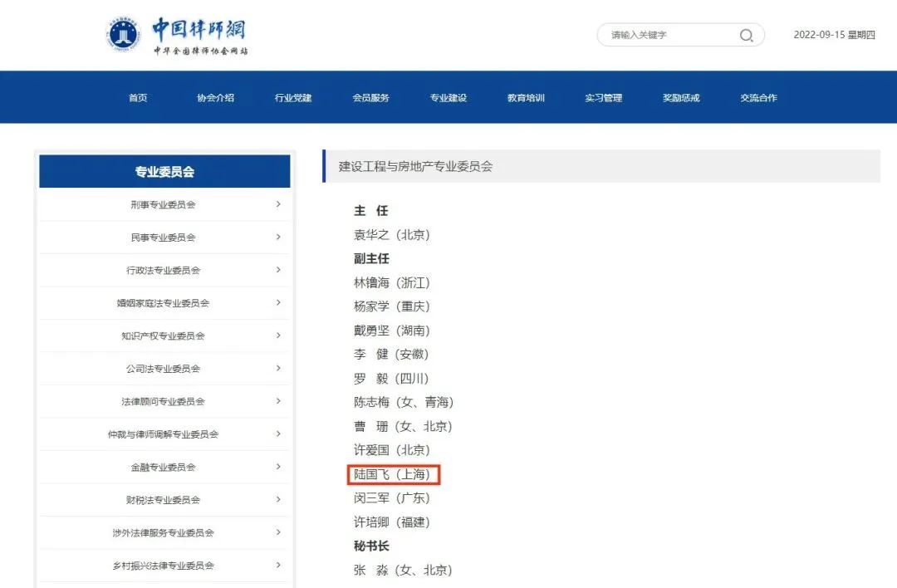This screenshot has width=897, height=588.
Task: Go to 会员服务 in the top menu
Action: [x=370, y=98]
